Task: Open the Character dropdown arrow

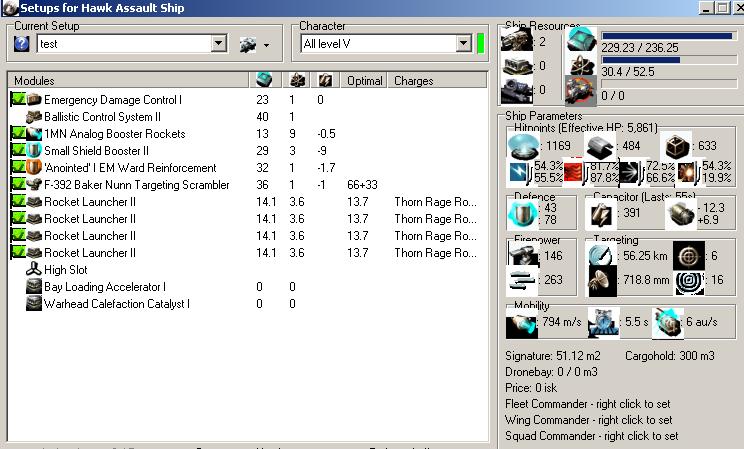Action: [464, 44]
